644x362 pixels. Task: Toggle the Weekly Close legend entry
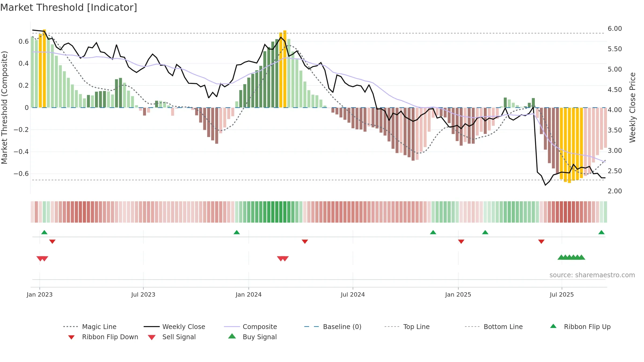coord(174,327)
